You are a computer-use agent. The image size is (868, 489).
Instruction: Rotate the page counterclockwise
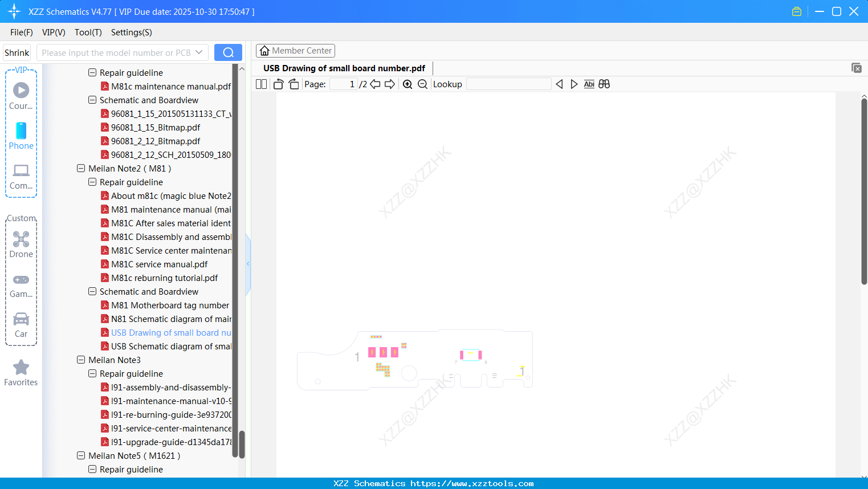(278, 84)
